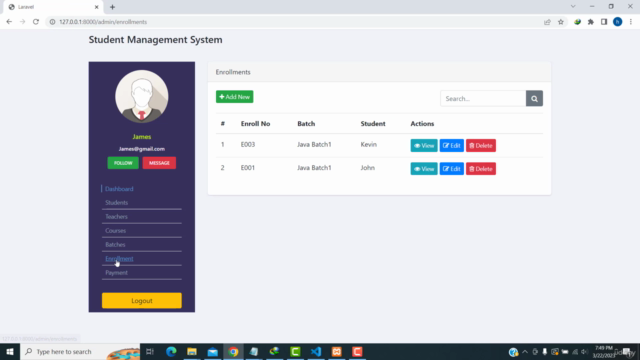View enrollment E003 for Kevin
Image resolution: width=640 pixels, height=360 pixels.
(424, 146)
